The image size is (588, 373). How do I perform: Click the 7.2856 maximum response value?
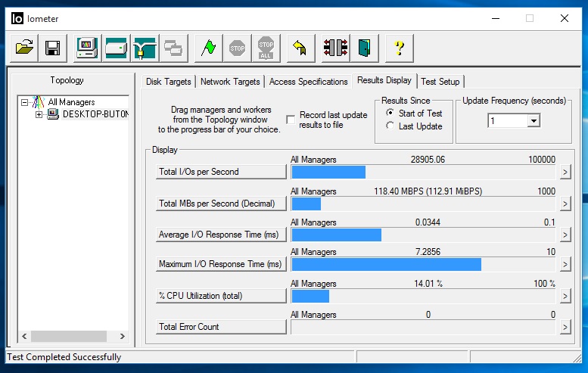pos(428,252)
